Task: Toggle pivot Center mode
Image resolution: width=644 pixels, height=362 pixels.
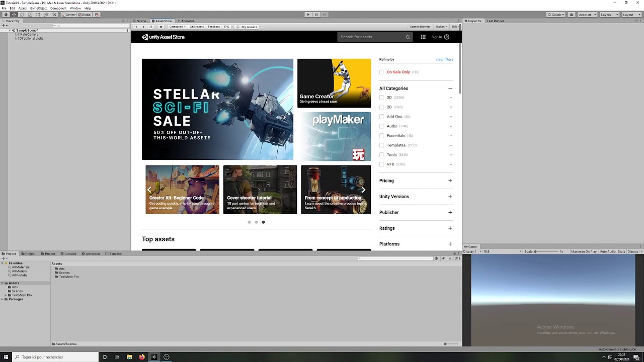Action: click(x=69, y=15)
